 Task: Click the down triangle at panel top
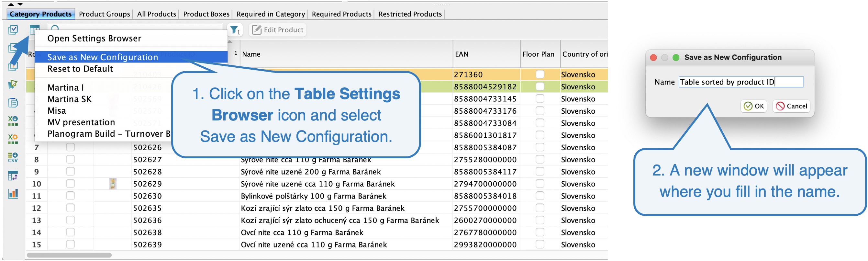tap(20, 5)
